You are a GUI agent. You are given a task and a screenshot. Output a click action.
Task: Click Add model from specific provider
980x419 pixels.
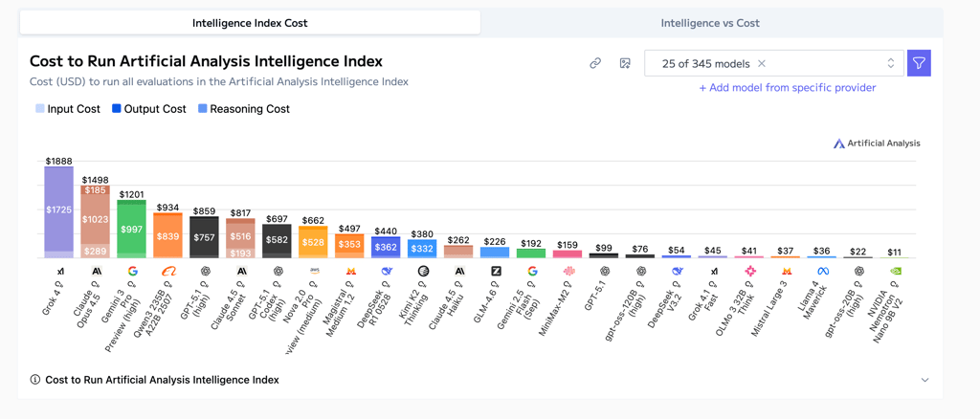(x=788, y=87)
